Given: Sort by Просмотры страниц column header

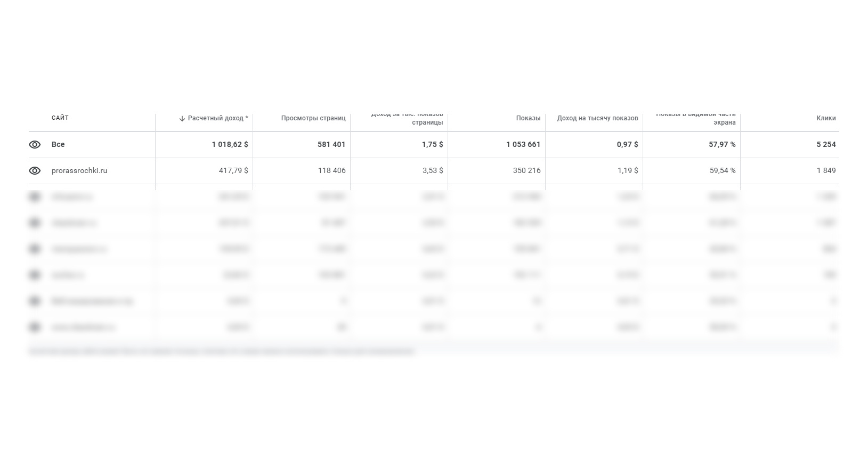Looking at the screenshot, I should (313, 118).
